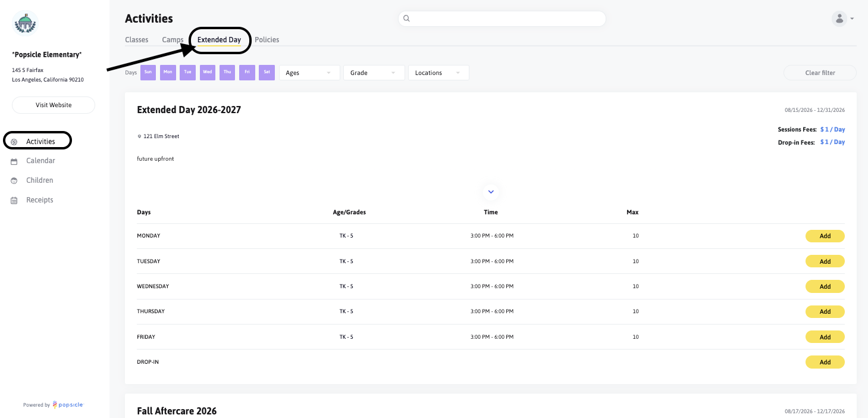Switch to the Camps tab

click(173, 40)
